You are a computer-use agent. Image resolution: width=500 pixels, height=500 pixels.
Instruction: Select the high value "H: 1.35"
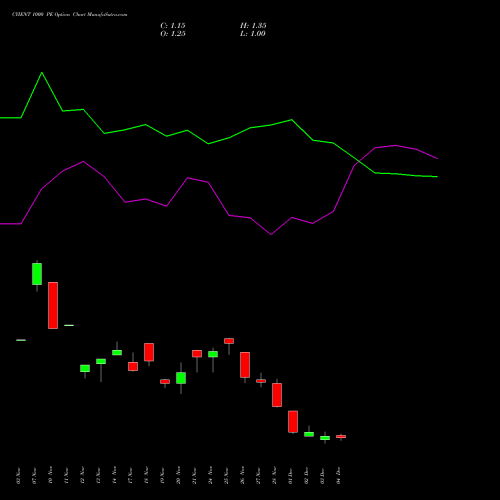tap(253, 26)
